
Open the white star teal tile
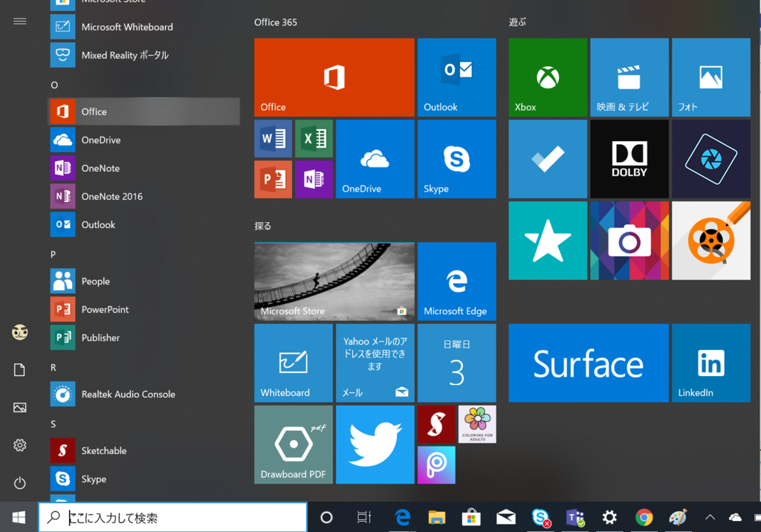(548, 240)
